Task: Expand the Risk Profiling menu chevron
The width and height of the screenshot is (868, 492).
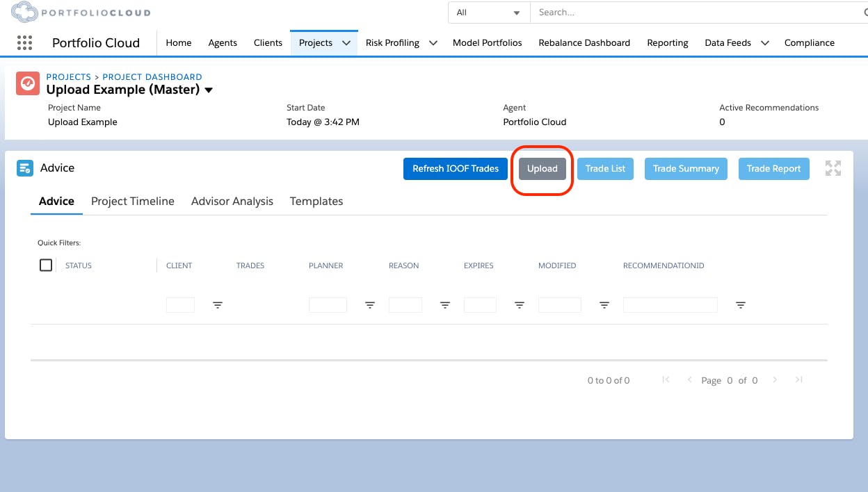Action: click(x=433, y=42)
